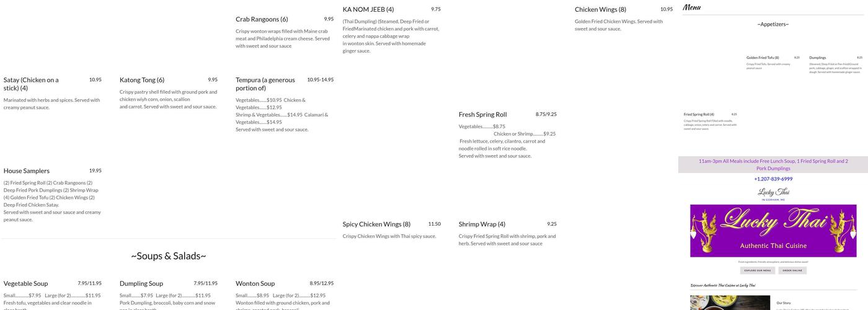Select the Vegetable Soup item

point(25,284)
